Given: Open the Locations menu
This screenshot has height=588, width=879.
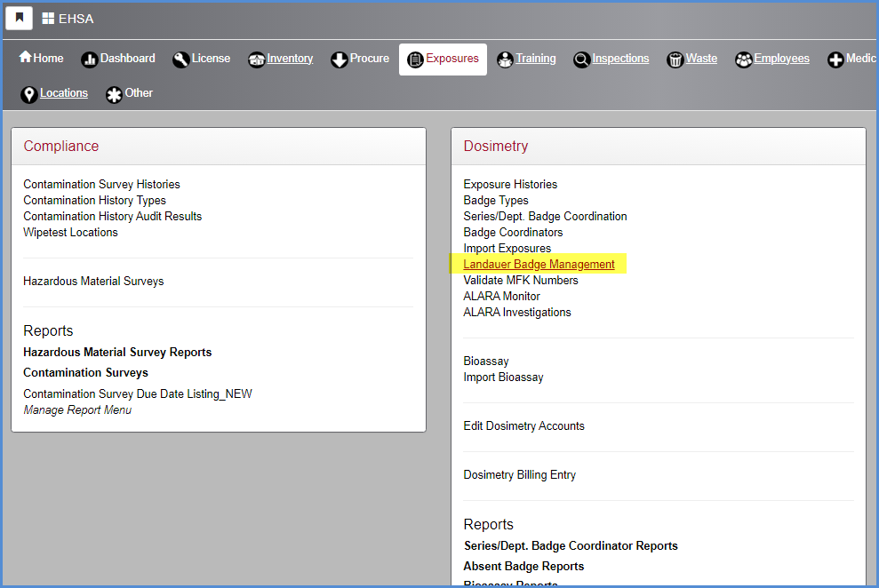Looking at the screenshot, I should [64, 93].
